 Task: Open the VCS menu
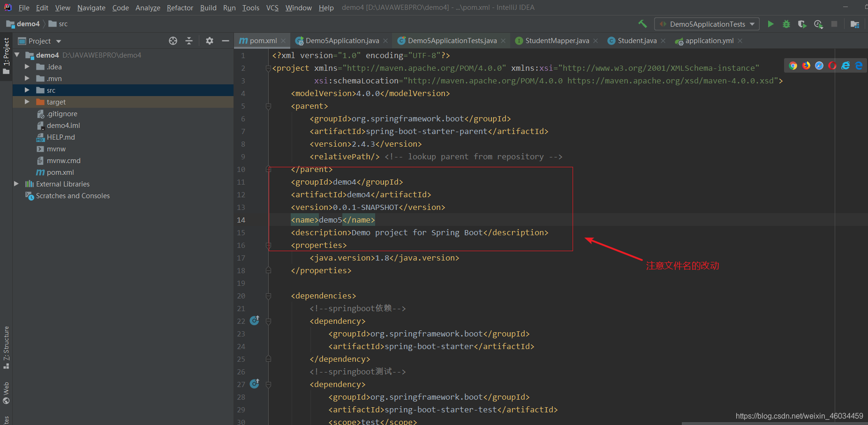pos(272,7)
